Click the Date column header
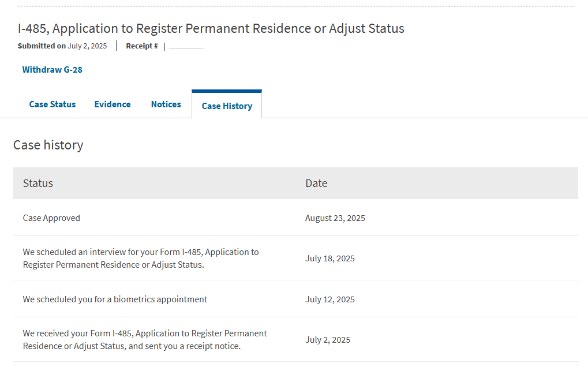Image resolution: width=588 pixels, height=375 pixels. [316, 183]
